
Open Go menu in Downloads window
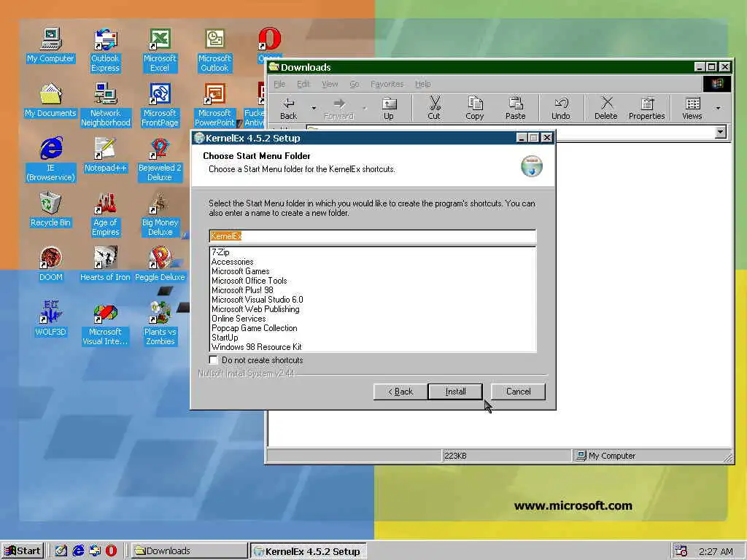(354, 84)
